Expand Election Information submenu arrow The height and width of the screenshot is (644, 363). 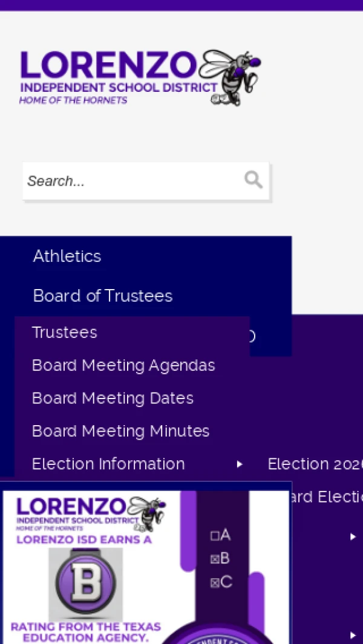[240, 464]
